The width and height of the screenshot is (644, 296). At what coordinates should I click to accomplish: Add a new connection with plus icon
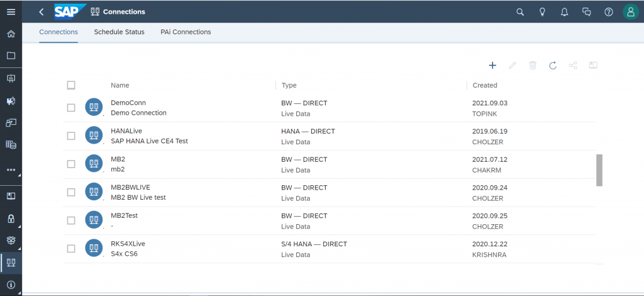point(492,65)
